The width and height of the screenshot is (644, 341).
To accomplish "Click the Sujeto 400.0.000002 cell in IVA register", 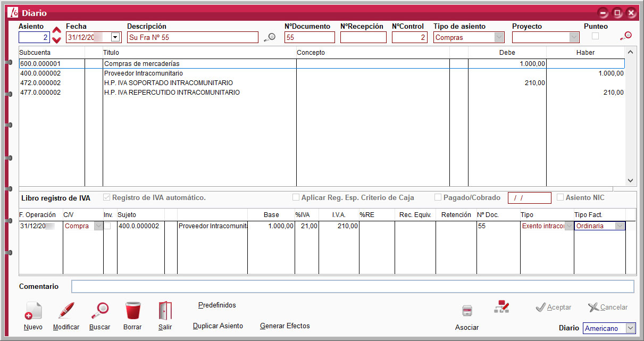I will tap(141, 226).
